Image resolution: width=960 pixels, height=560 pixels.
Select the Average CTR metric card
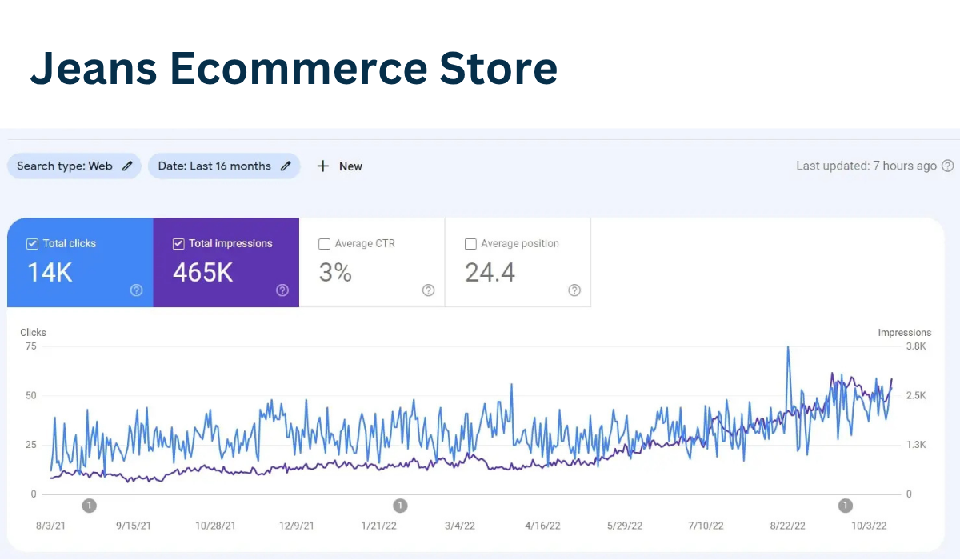[372, 262]
